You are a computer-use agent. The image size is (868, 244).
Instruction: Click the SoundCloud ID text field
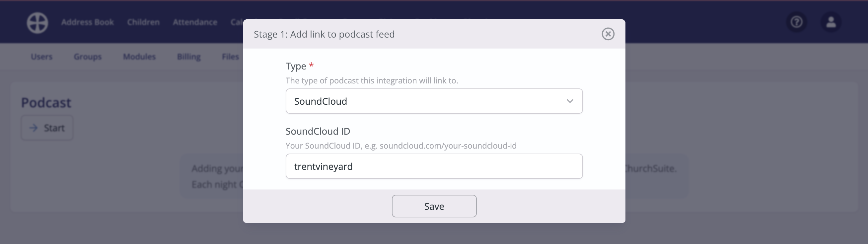click(x=434, y=167)
